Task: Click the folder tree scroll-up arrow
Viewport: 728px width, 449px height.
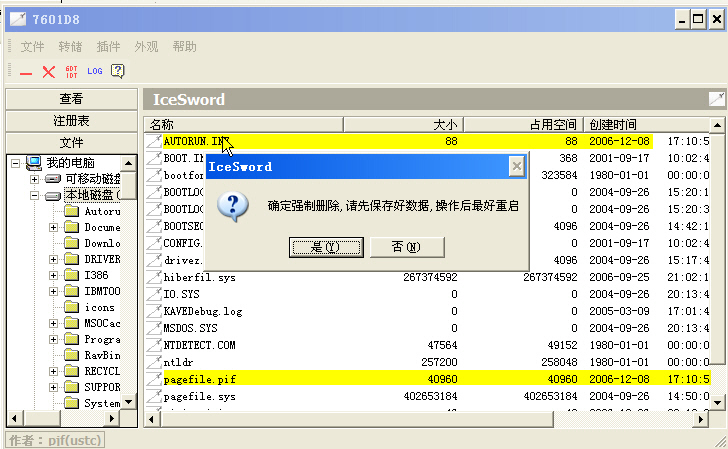Action: [x=129, y=163]
